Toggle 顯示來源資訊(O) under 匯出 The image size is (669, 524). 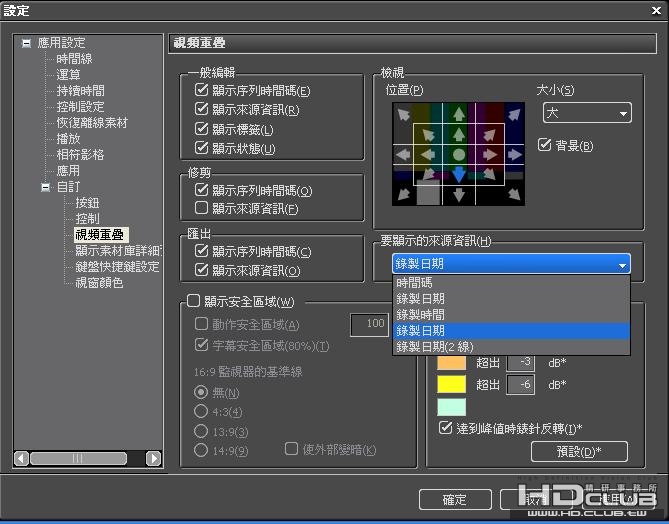pyautogui.click(x=201, y=270)
